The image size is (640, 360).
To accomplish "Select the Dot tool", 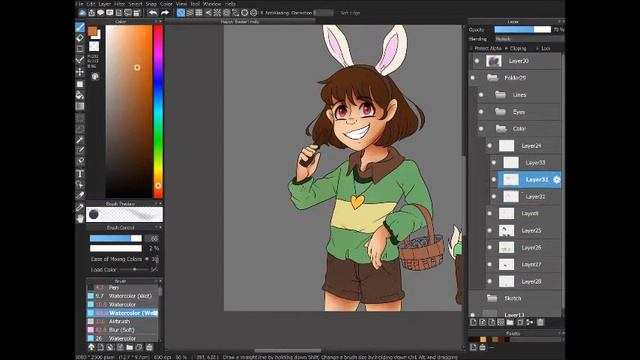I will 80,49.
